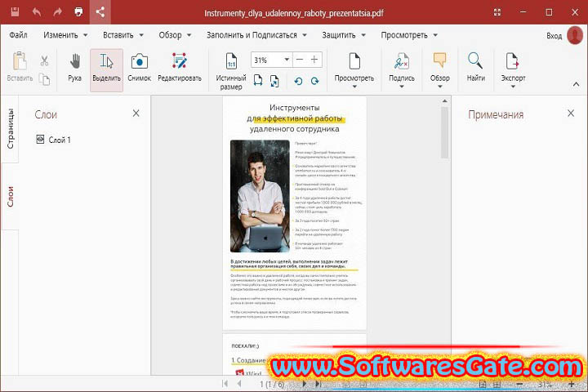Screen dimensions: 588x392
Task: Open the Подпись signature tool
Action: [x=402, y=70]
